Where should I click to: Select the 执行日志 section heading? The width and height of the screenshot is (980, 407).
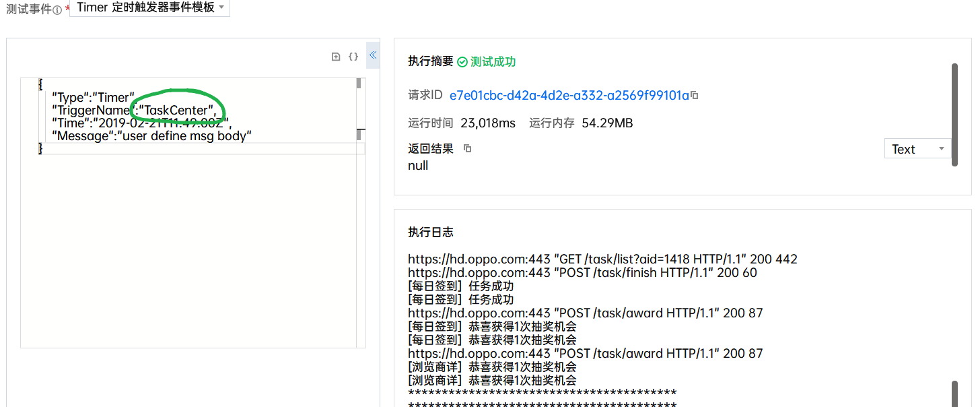tap(431, 232)
